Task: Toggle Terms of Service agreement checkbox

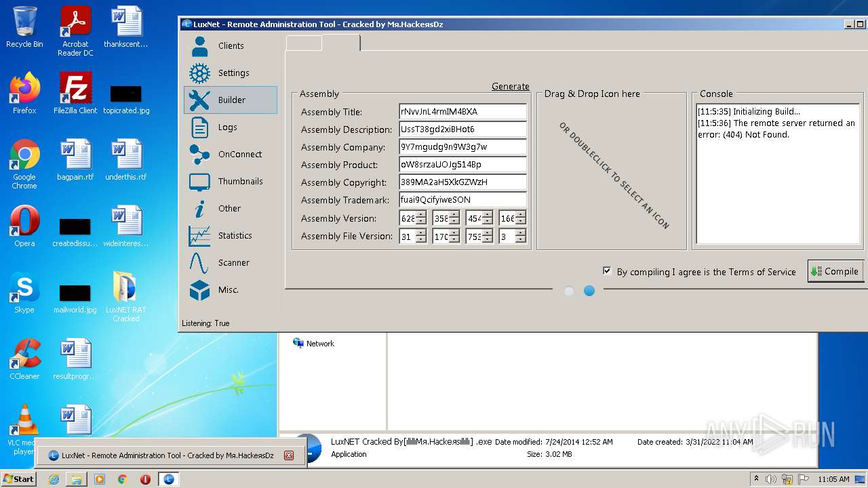Action: 607,271
